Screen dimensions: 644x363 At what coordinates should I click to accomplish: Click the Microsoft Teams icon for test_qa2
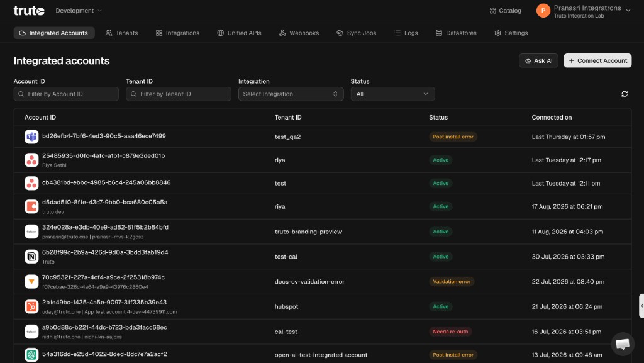click(31, 137)
